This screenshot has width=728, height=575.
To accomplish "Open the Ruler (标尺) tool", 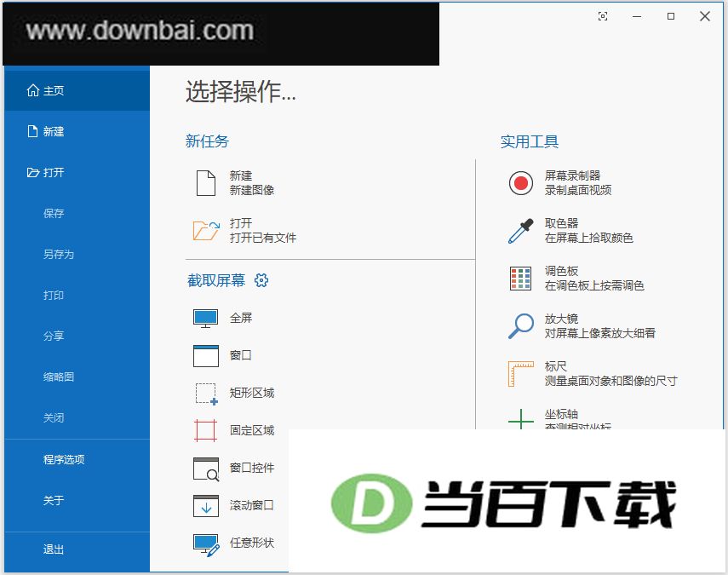I will coord(593,373).
